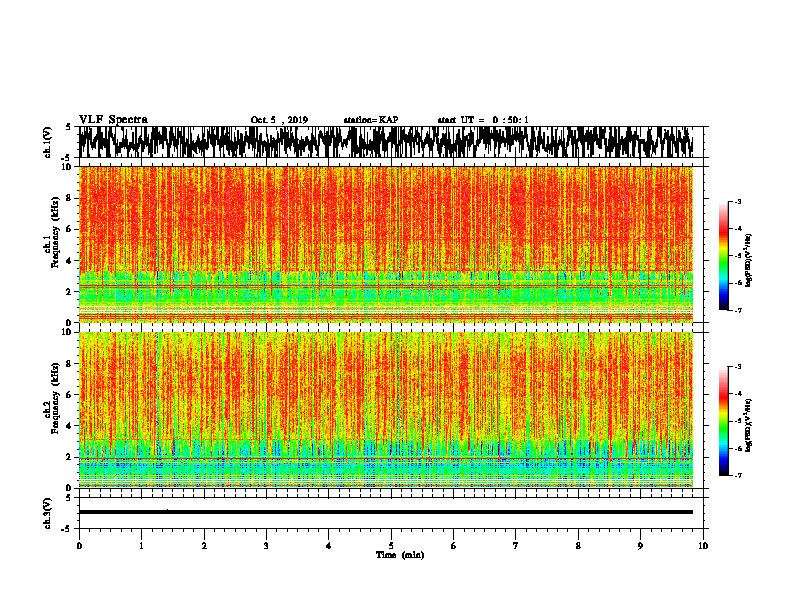792x612 pixels.
Task: Click the '2' kHz tick on the ch.1 frequency axis
Action: pos(70,292)
